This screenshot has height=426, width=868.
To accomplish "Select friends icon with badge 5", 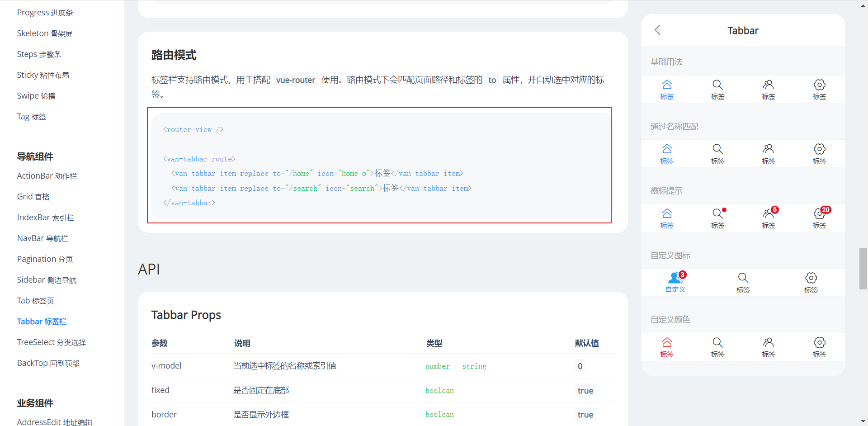I will click(x=769, y=213).
